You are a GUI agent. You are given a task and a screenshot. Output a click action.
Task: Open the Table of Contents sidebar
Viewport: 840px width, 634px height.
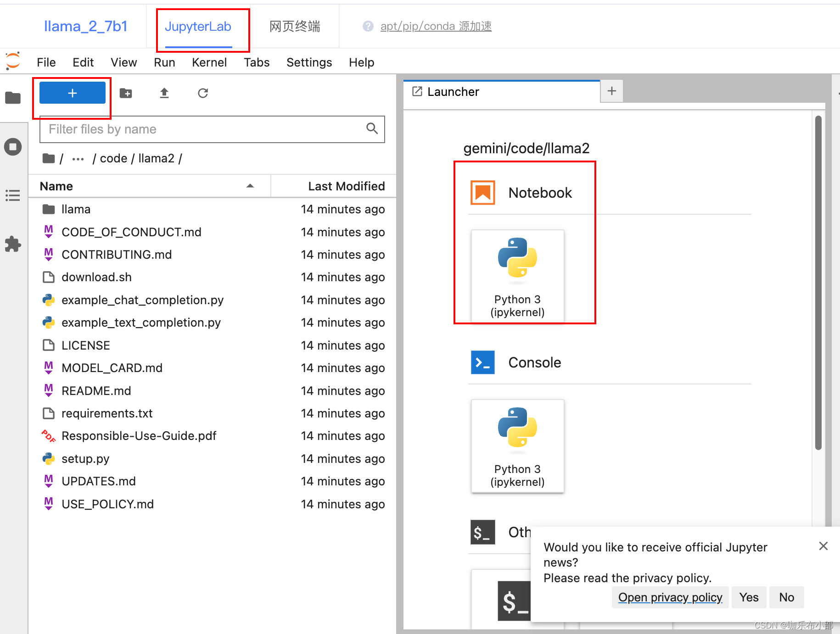pyautogui.click(x=13, y=195)
